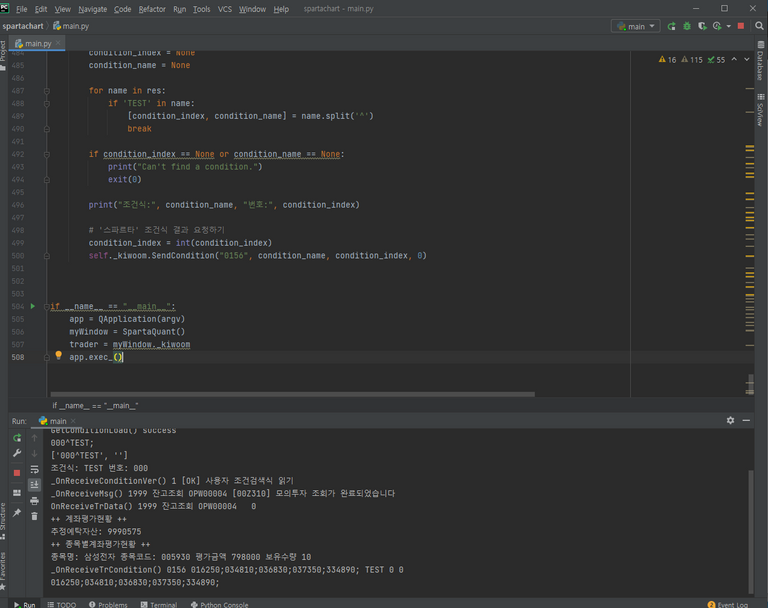The image size is (768, 608).
Task: Click the 55 typos indicator
Action: pos(716,60)
